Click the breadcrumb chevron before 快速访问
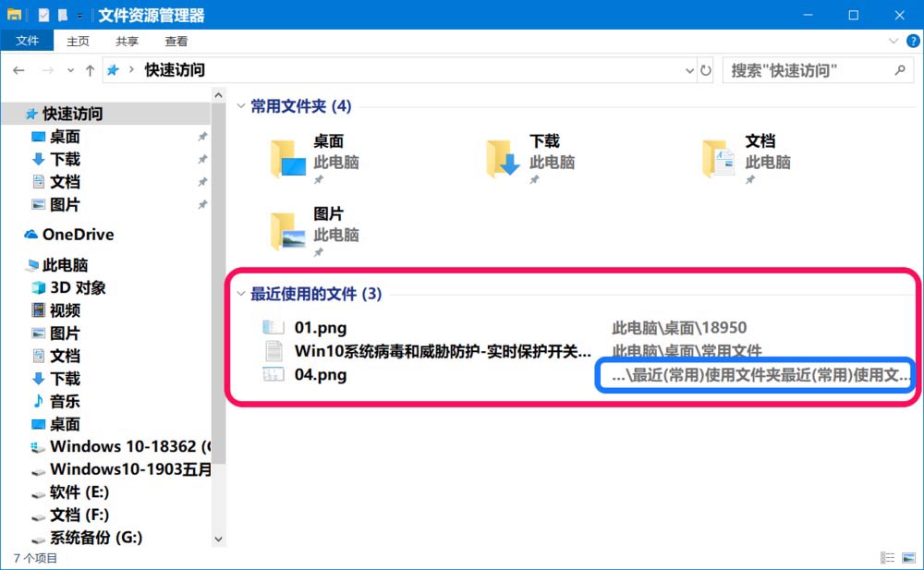This screenshot has height=570, width=924. pos(131,70)
